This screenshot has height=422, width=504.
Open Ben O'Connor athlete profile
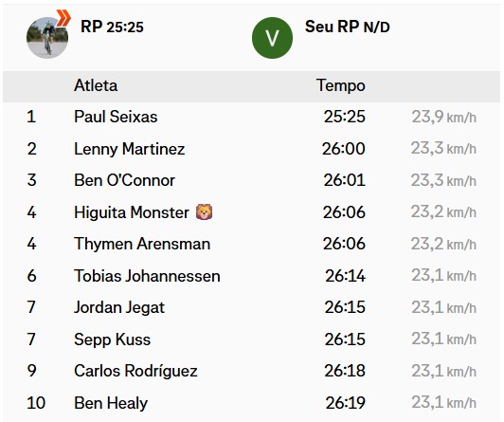124,180
